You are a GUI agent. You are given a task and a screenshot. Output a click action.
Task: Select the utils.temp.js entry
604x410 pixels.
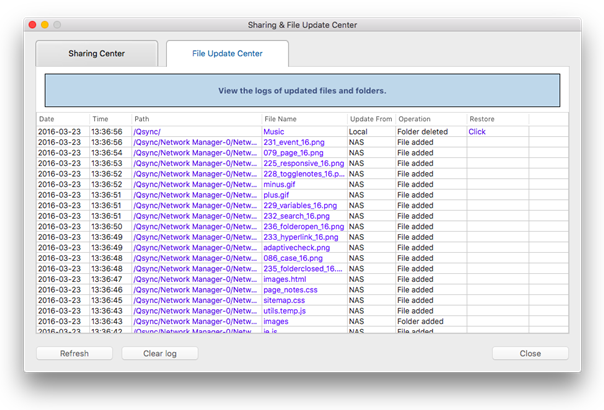coord(285,311)
